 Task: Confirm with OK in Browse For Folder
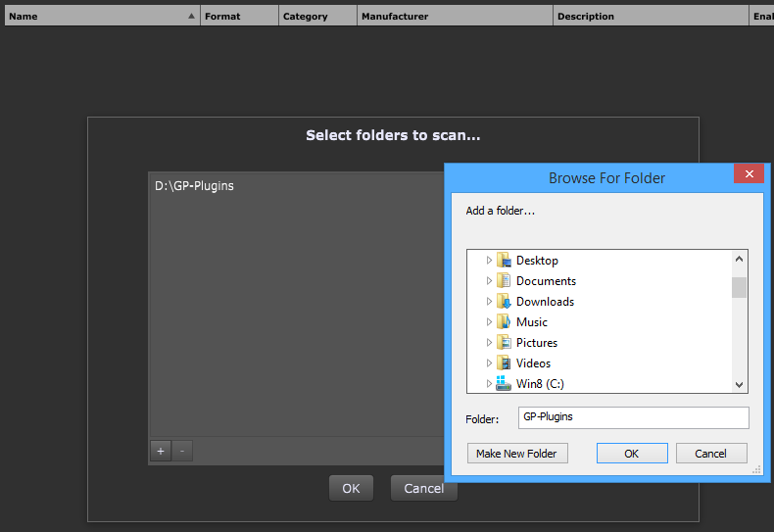632,453
